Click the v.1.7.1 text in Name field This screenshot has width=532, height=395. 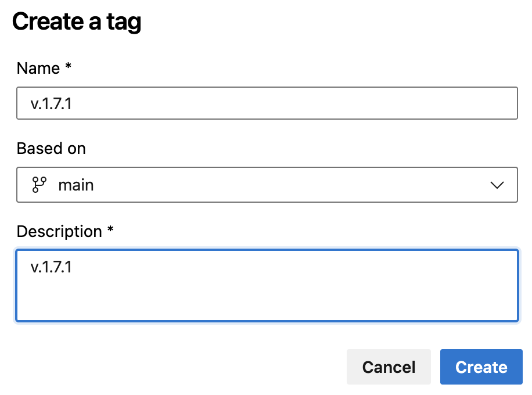[51, 103]
